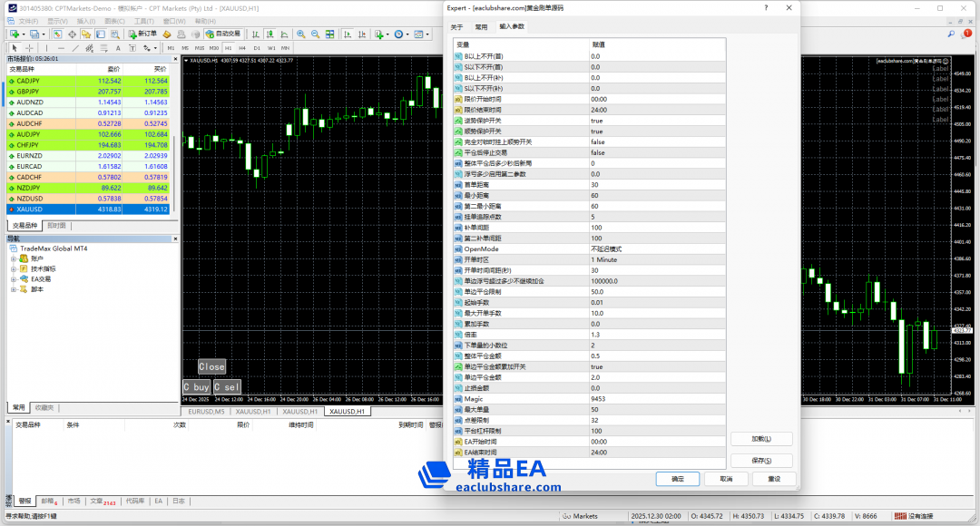
Task: Click the 新订单 (New Order) toolbar icon
Action: 142,34
